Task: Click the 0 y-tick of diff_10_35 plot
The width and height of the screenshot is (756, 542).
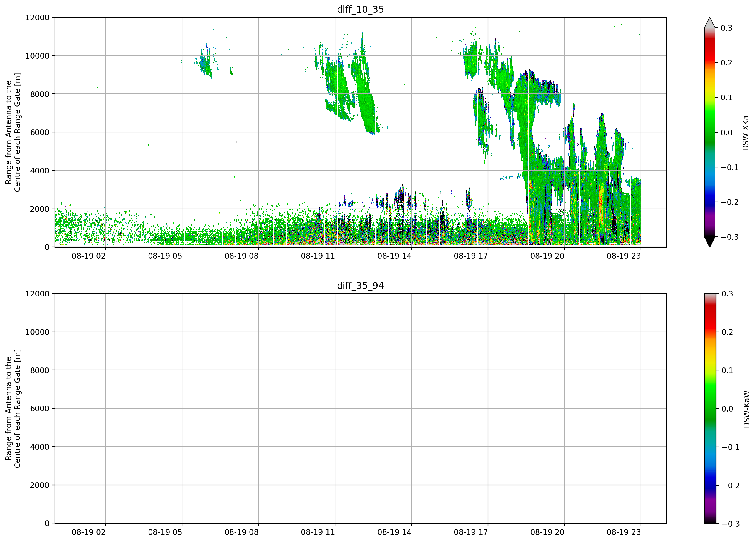Action: point(47,247)
